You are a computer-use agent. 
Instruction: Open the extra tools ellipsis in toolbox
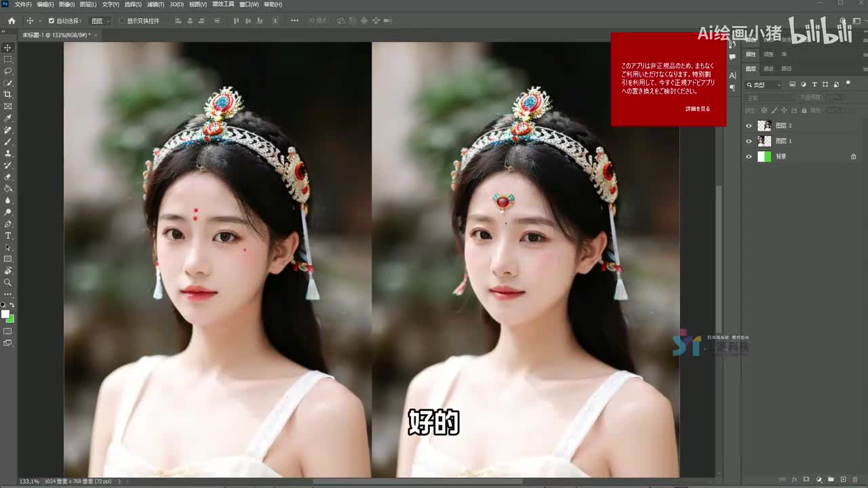click(x=8, y=294)
